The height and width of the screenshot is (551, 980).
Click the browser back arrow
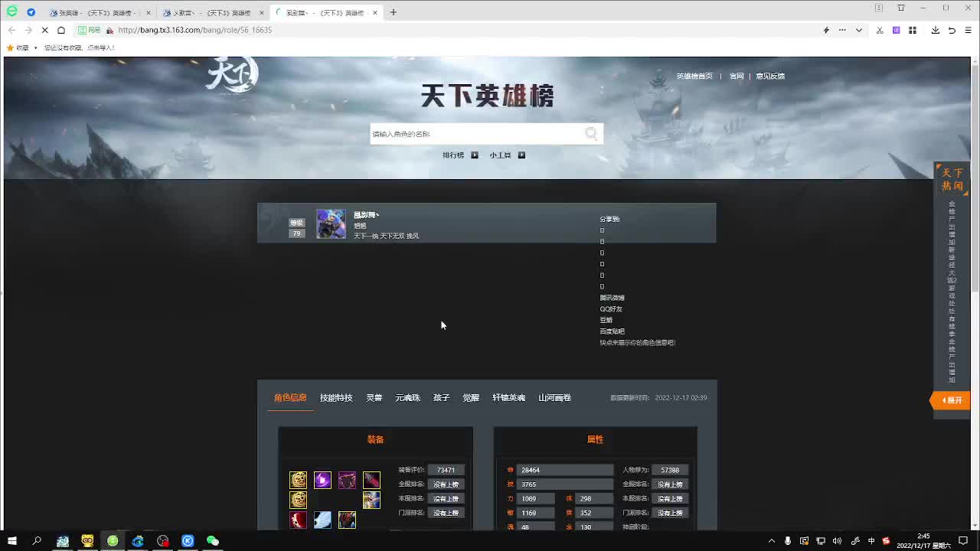click(x=11, y=30)
